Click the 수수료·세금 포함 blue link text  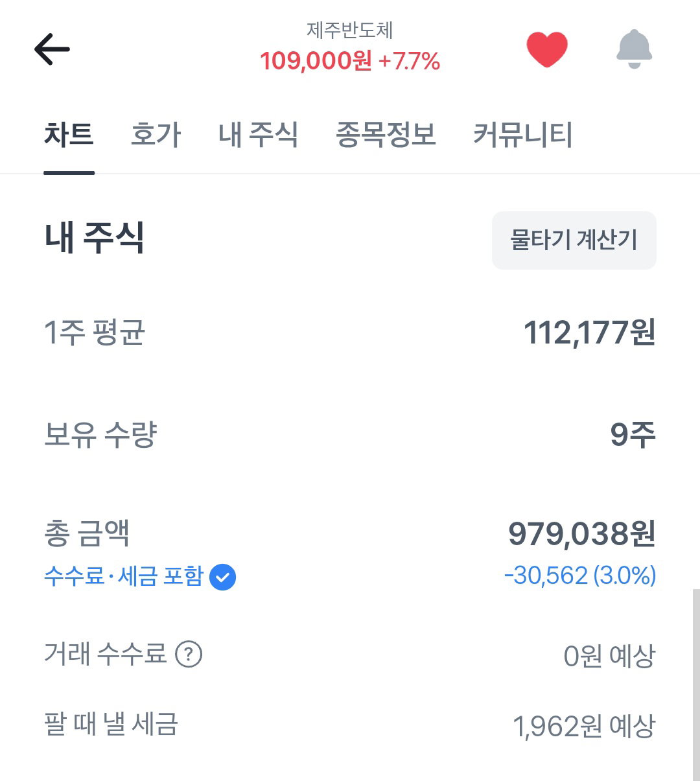[x=124, y=576]
